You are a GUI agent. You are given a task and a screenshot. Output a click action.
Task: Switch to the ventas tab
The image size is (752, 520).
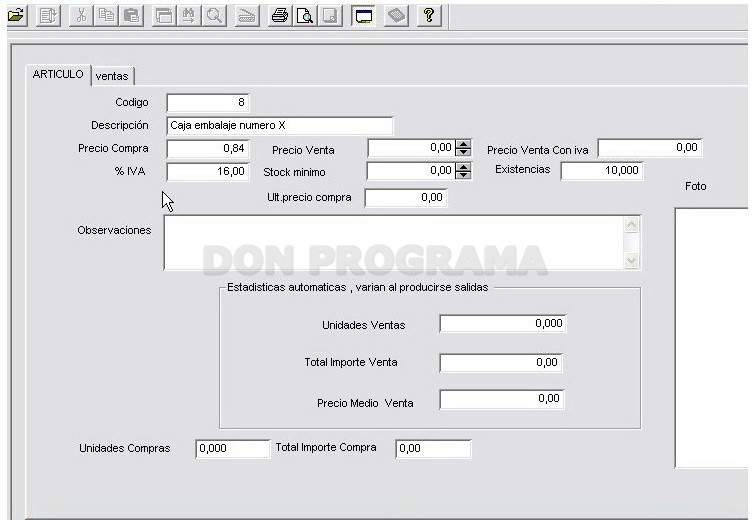pos(112,76)
